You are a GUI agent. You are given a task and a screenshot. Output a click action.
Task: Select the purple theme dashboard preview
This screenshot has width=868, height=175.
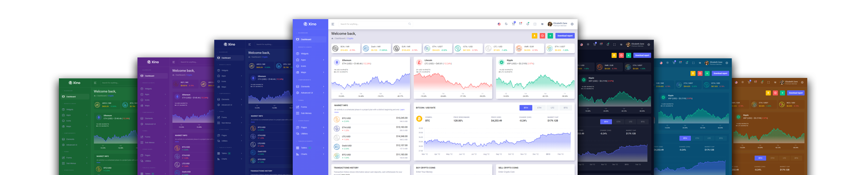pyautogui.click(x=176, y=116)
